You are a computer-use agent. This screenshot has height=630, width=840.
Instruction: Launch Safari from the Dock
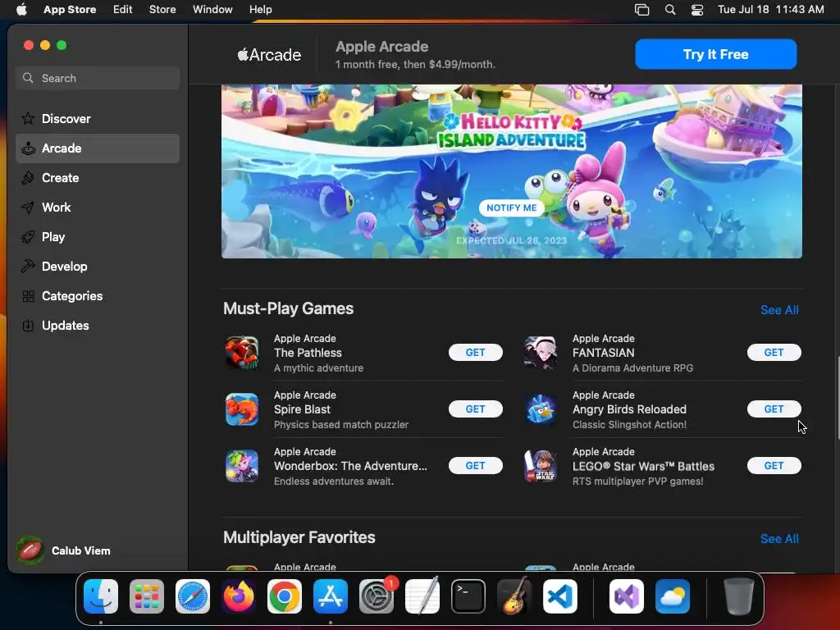tap(193, 596)
